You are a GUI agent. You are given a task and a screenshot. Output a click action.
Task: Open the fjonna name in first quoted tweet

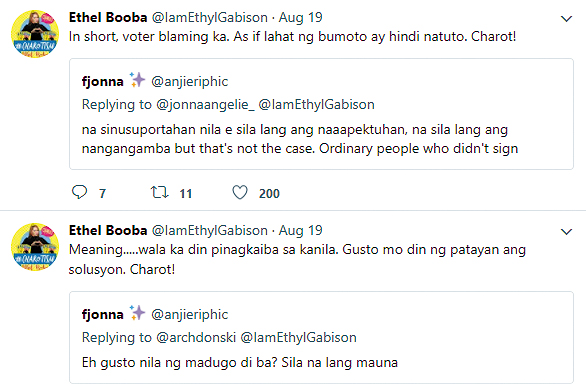pos(102,81)
